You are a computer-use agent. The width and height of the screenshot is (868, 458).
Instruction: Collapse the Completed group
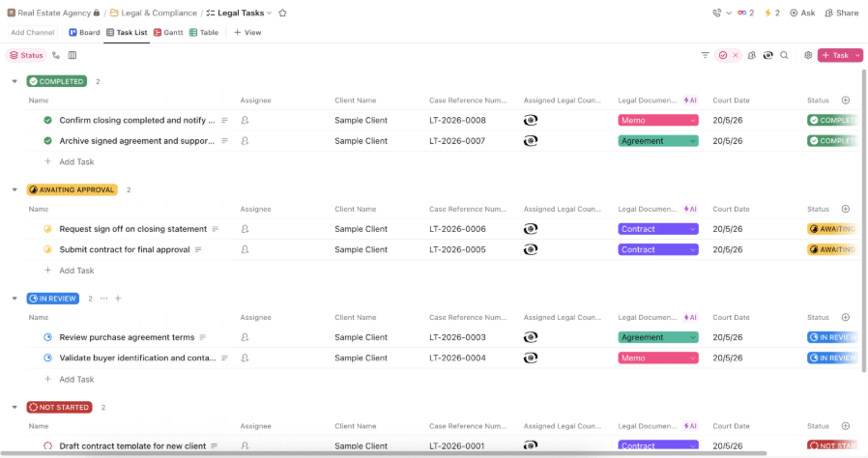[x=14, y=81]
